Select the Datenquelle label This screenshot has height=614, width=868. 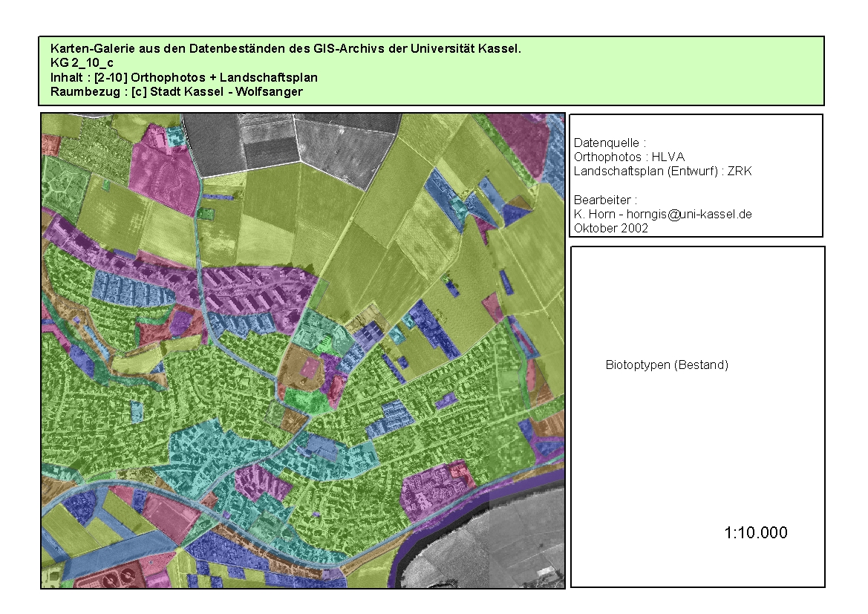(610, 143)
